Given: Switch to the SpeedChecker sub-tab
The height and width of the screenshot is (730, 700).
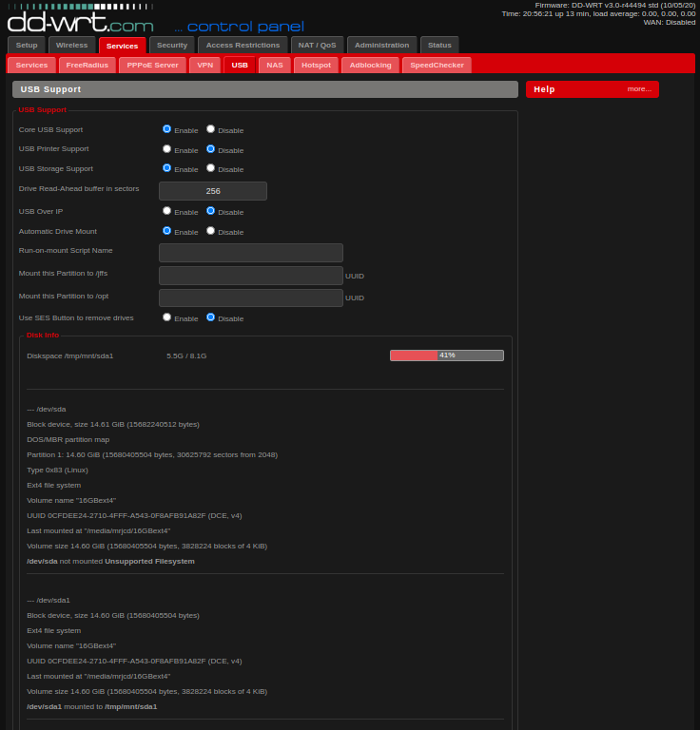Looking at the screenshot, I should [x=436, y=65].
